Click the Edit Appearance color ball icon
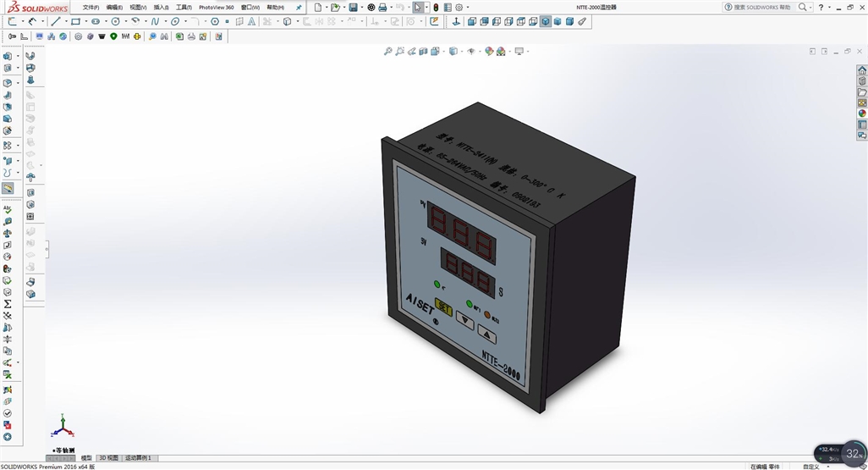This screenshot has height=470, width=868. click(x=489, y=51)
